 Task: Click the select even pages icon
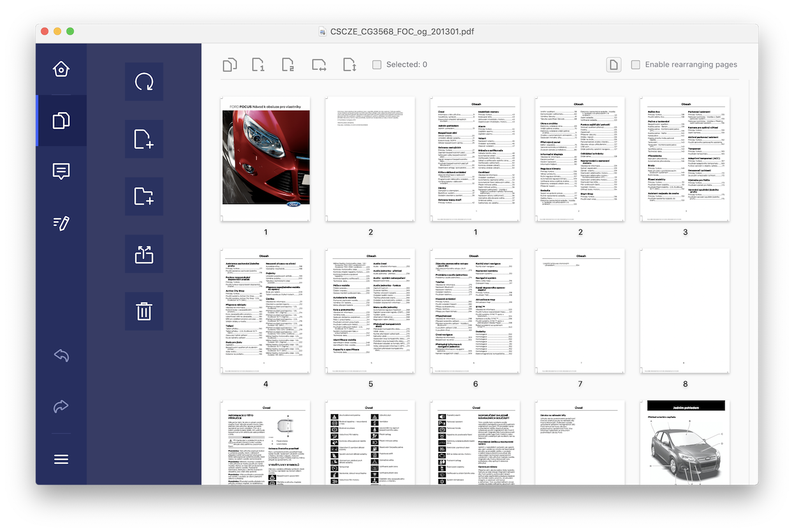click(x=288, y=64)
